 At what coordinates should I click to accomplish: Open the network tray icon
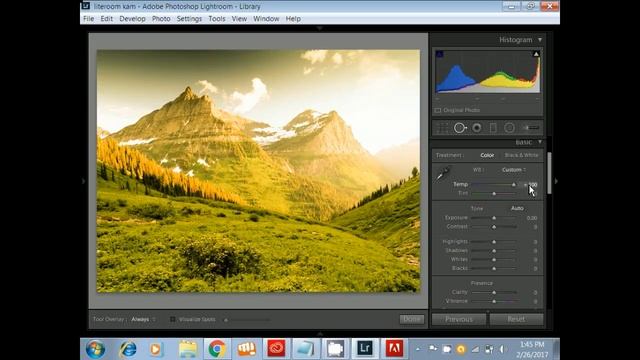pyautogui.click(x=475, y=349)
